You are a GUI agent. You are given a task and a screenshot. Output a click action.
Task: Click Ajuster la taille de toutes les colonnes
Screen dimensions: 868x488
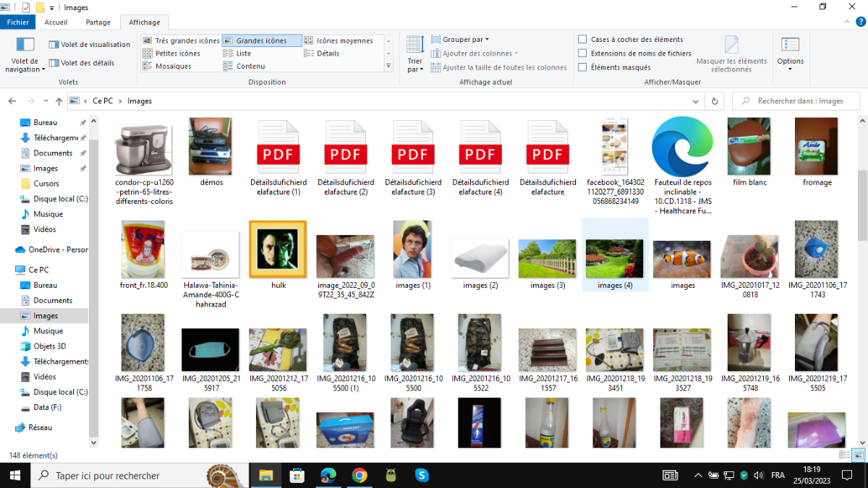(x=499, y=67)
